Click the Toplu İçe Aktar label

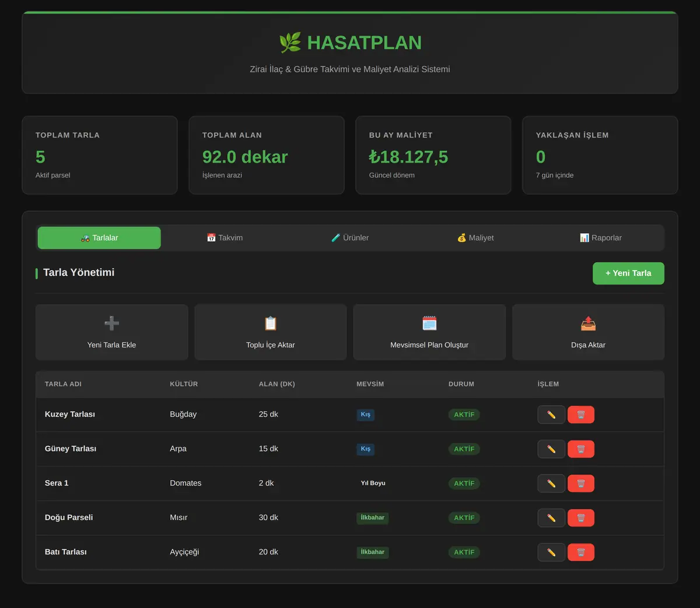pos(271,345)
